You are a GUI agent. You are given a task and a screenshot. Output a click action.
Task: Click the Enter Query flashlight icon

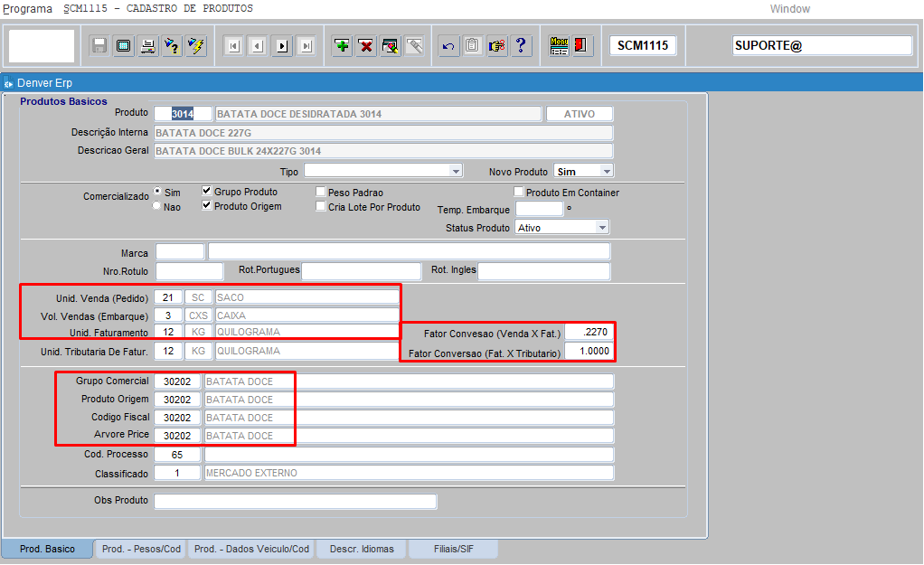[172, 45]
